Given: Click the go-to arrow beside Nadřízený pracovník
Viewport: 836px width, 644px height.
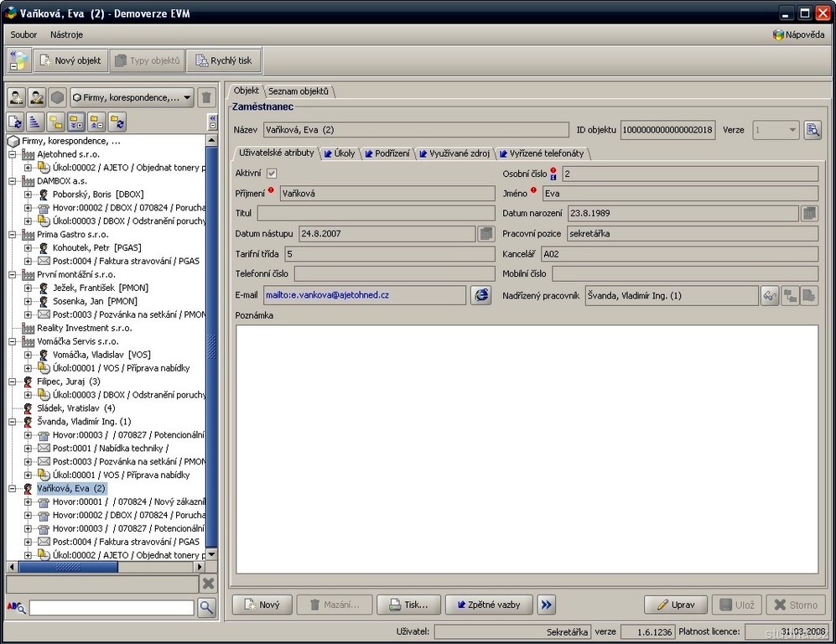Looking at the screenshot, I should (770, 295).
